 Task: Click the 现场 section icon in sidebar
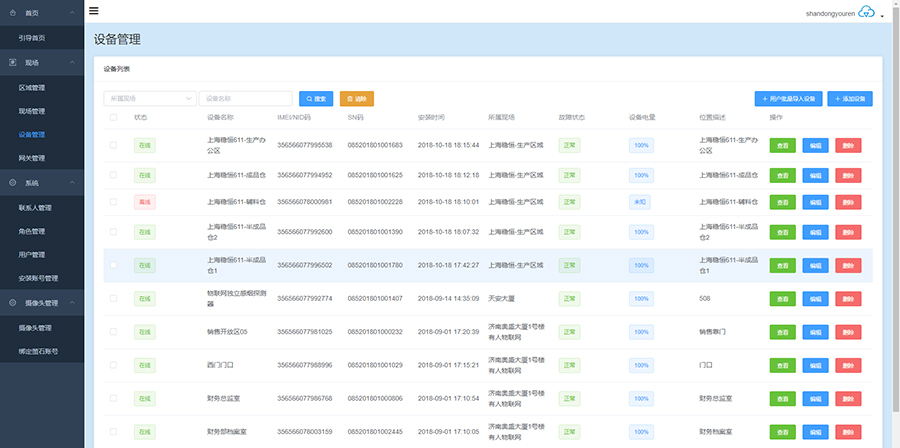tap(12, 62)
